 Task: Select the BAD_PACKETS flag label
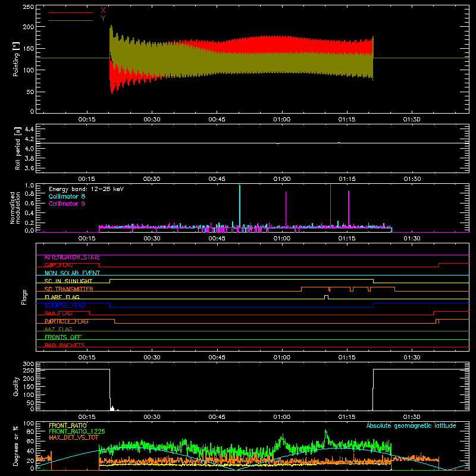click(x=65, y=346)
